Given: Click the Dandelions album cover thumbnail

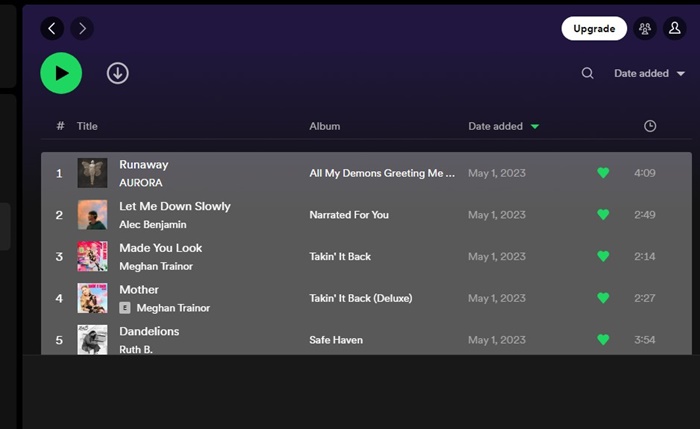Looking at the screenshot, I should point(92,339).
